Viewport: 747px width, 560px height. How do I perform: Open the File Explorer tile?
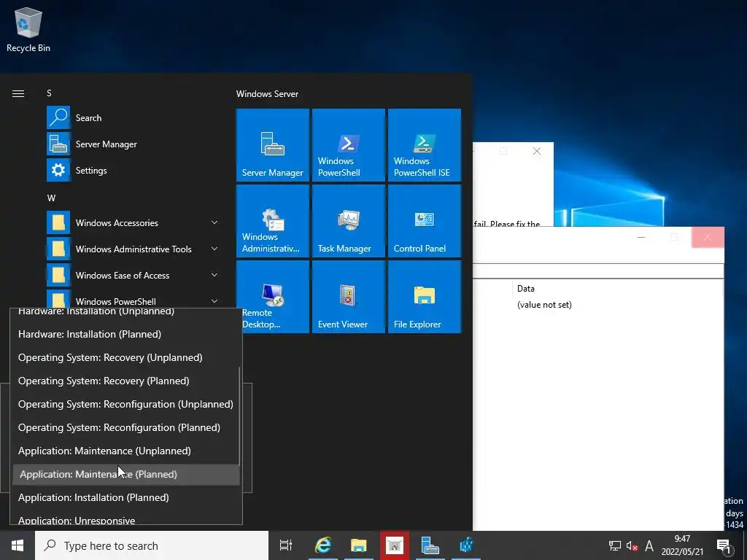click(x=425, y=297)
